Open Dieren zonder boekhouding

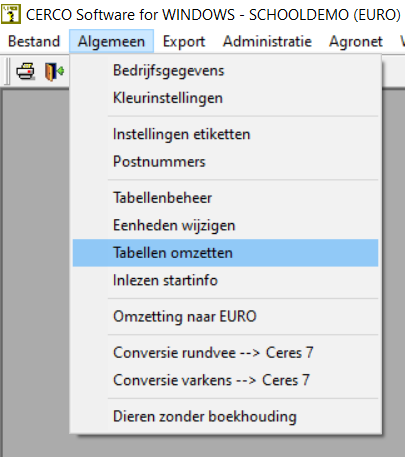click(x=225, y=416)
